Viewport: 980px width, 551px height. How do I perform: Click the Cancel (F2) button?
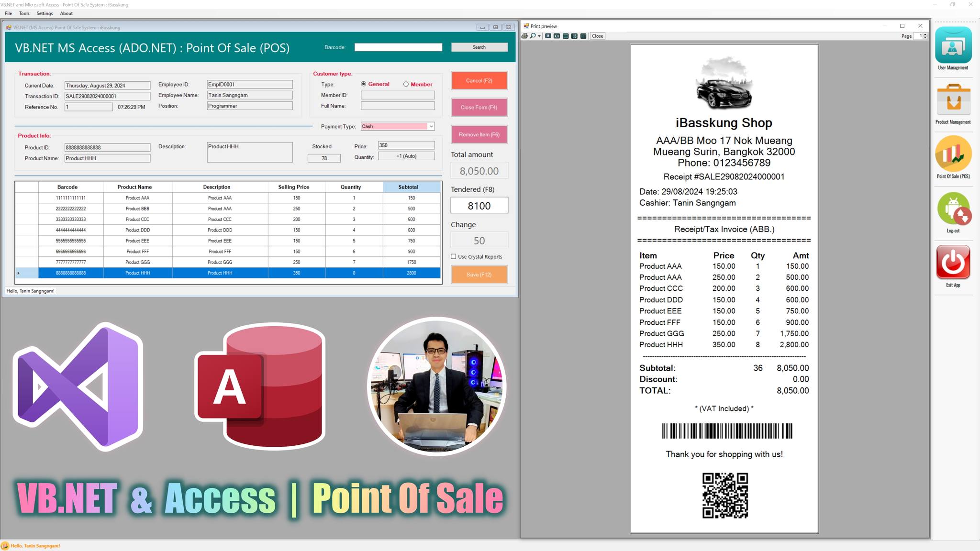click(479, 80)
